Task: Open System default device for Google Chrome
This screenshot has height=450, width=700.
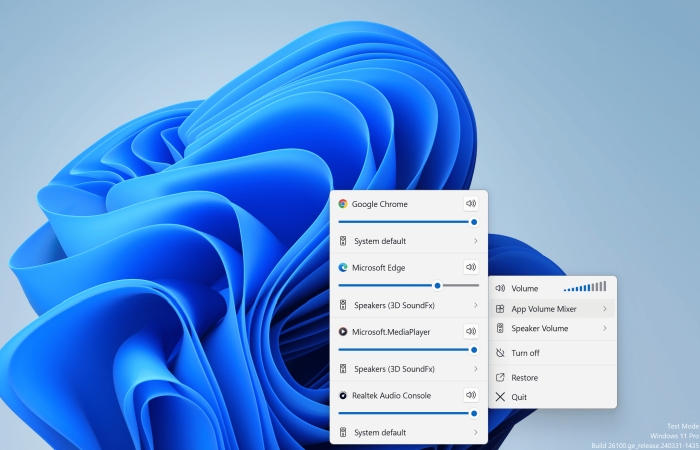Action: point(408,241)
